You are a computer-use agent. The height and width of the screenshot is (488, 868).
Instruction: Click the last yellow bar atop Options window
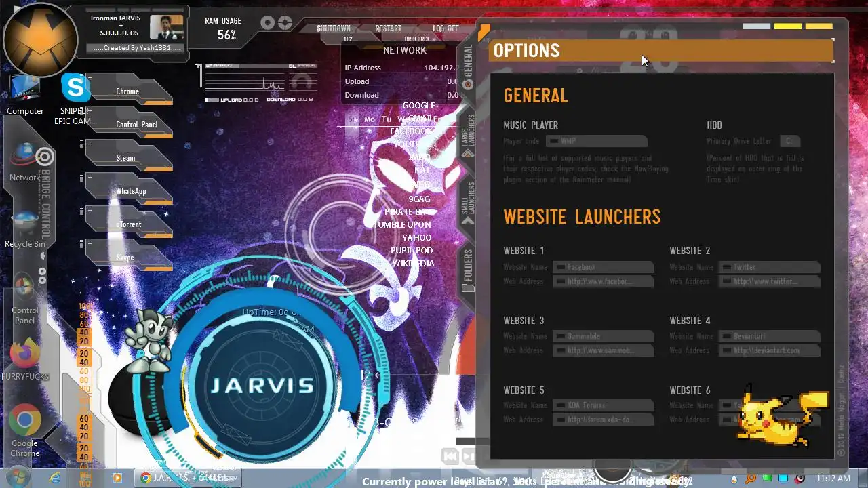pyautogui.click(x=819, y=26)
